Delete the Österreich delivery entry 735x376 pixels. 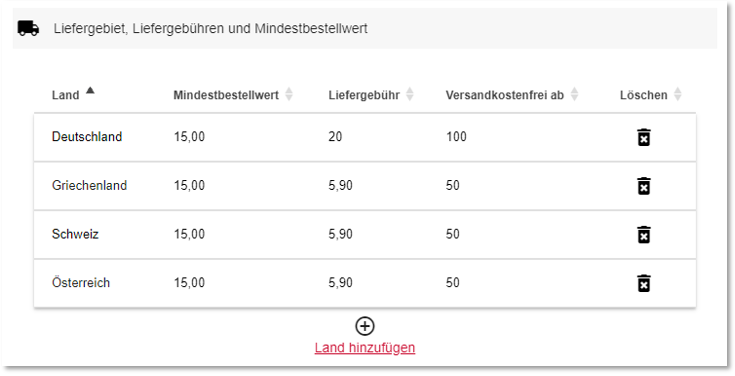(644, 284)
